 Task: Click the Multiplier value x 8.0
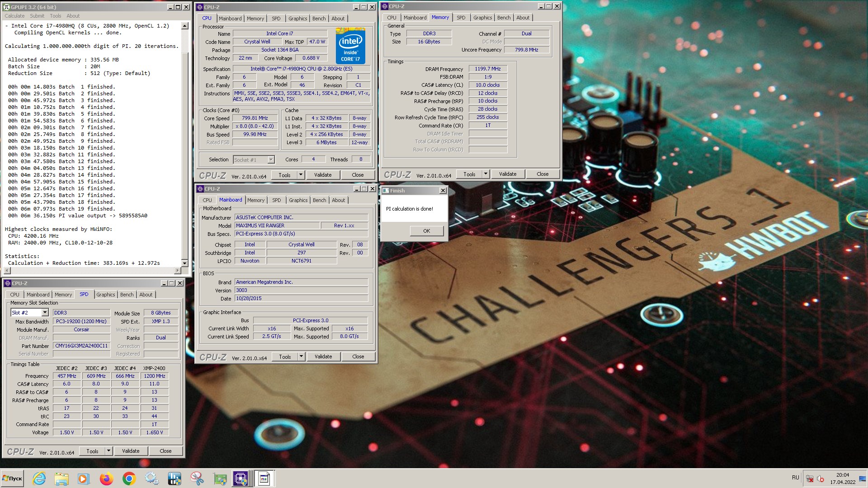pos(255,127)
